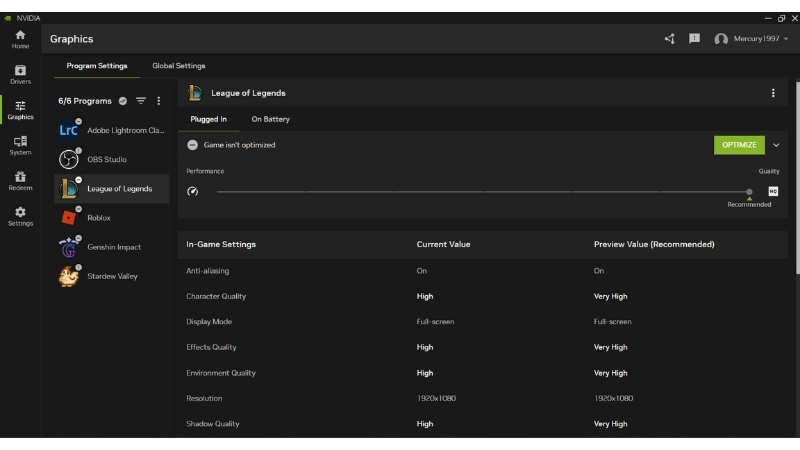The image size is (800, 450).
Task: Click the performance gauge icon beside the slider
Action: coord(193,191)
